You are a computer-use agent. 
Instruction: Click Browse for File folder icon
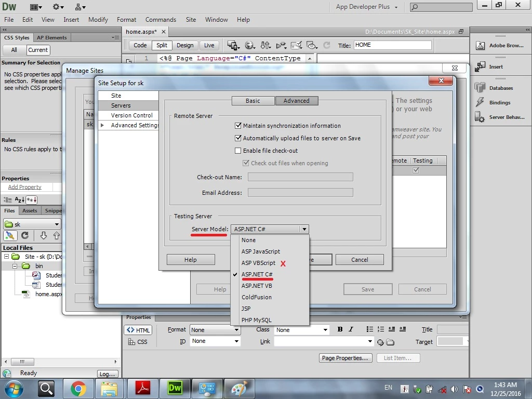pos(390,342)
